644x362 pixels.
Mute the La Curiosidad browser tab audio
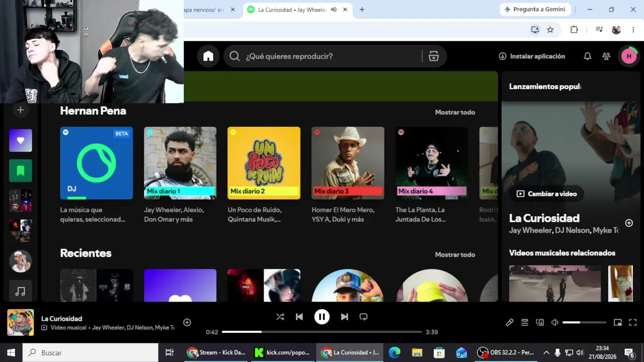334,10
